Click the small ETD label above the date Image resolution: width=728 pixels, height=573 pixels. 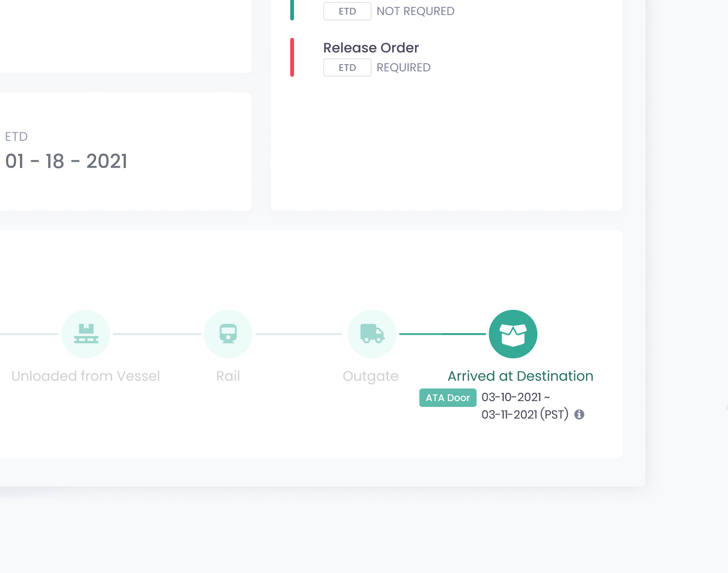17,136
